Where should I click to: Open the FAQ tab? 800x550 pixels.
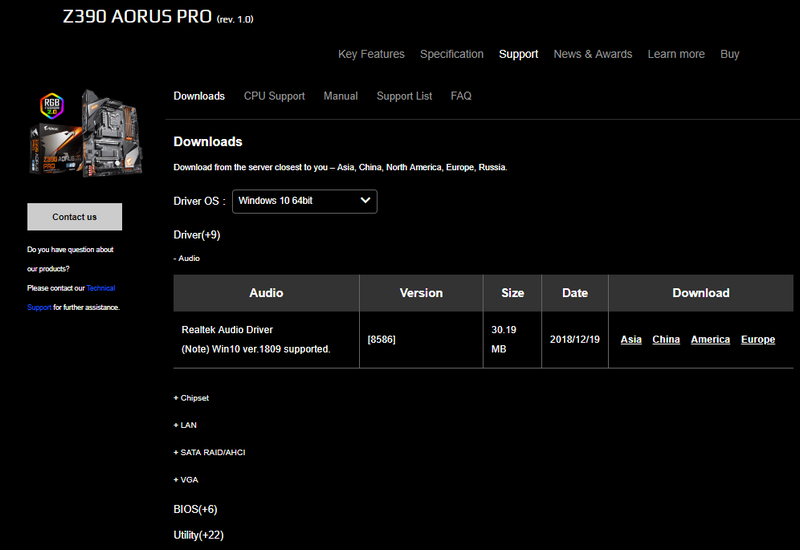461,96
